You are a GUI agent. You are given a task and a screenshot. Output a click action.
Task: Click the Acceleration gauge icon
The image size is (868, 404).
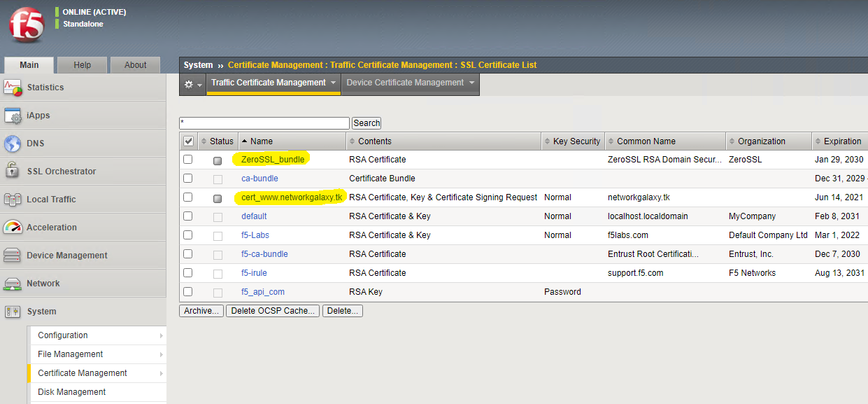coord(13,228)
